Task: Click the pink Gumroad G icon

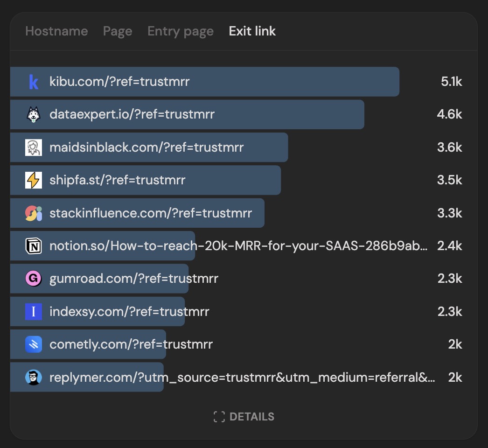Action: coord(34,278)
